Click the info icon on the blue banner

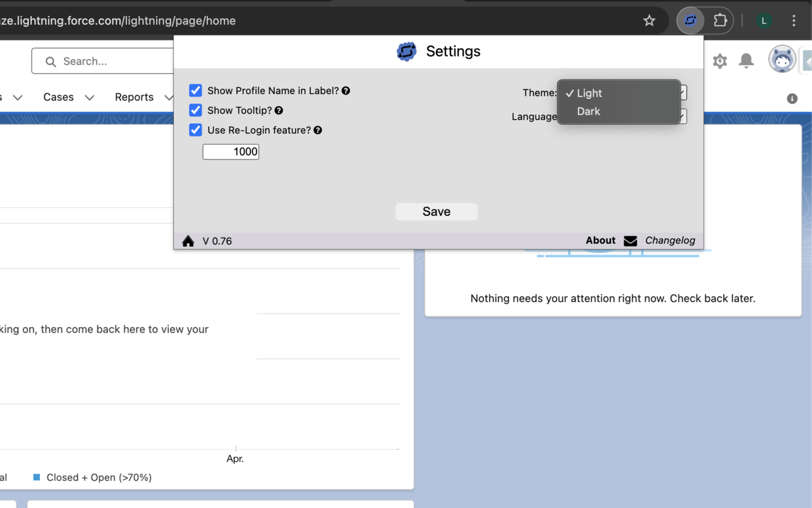click(x=791, y=98)
